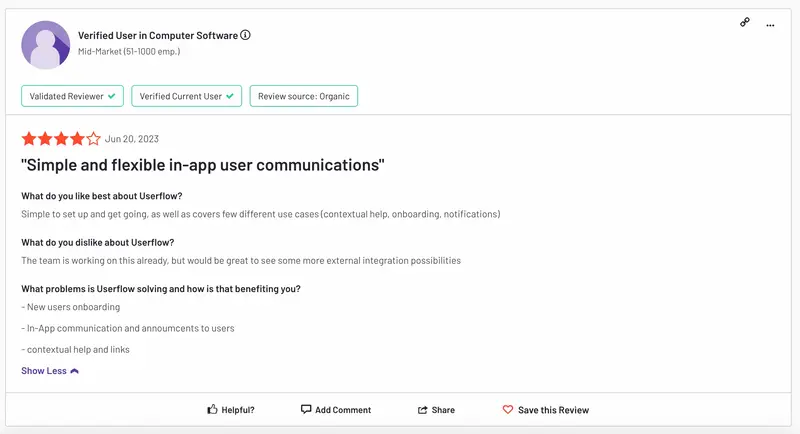Collapse review with the Show Less chevron
The width and height of the screenshot is (800, 434).
[74, 371]
